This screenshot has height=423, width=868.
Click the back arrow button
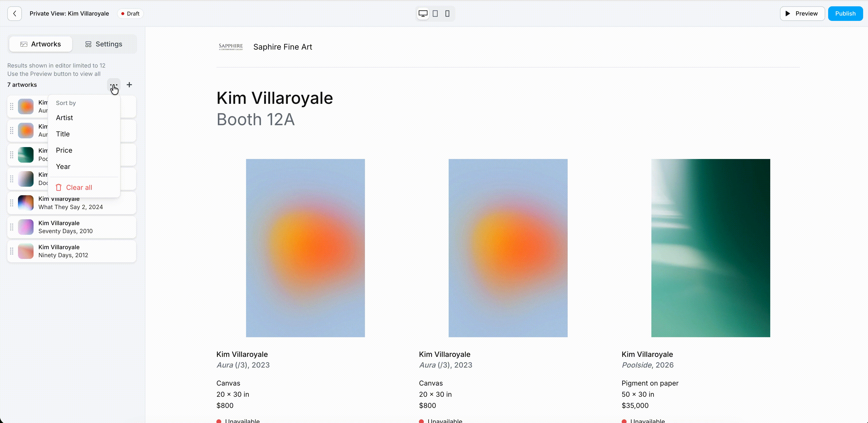coord(15,13)
